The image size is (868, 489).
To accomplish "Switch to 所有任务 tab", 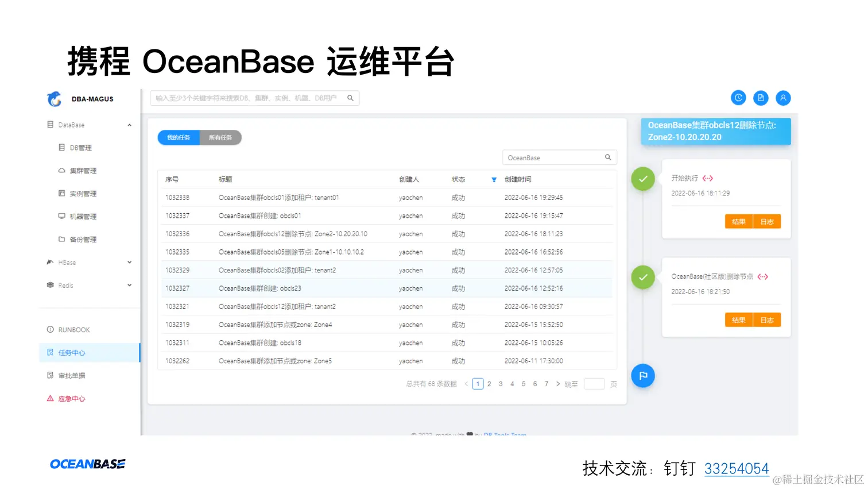I will (220, 137).
